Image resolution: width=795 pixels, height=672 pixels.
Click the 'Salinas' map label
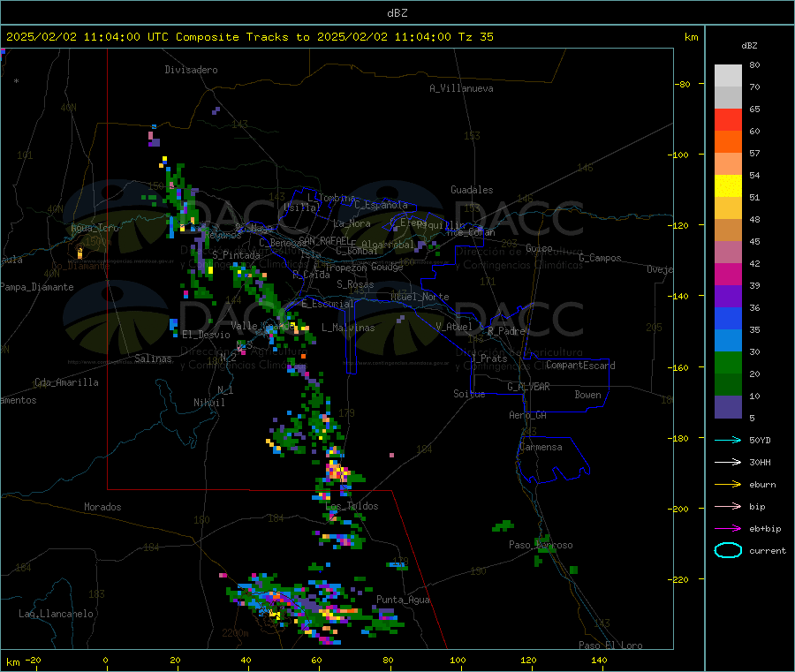pyautogui.click(x=153, y=359)
